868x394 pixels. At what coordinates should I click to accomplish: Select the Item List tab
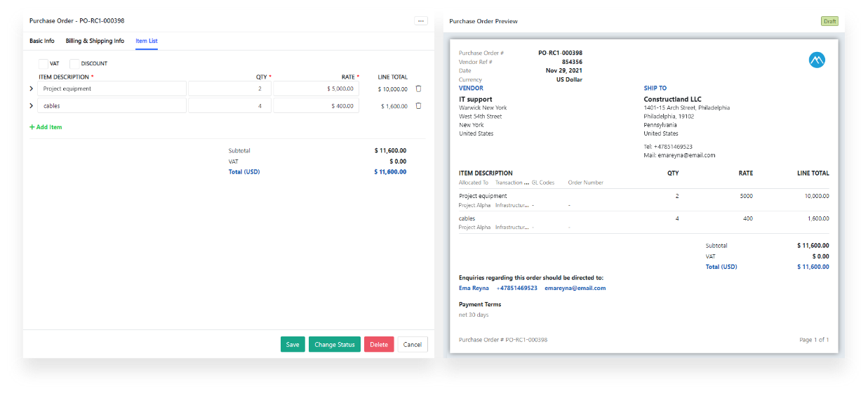coord(146,41)
